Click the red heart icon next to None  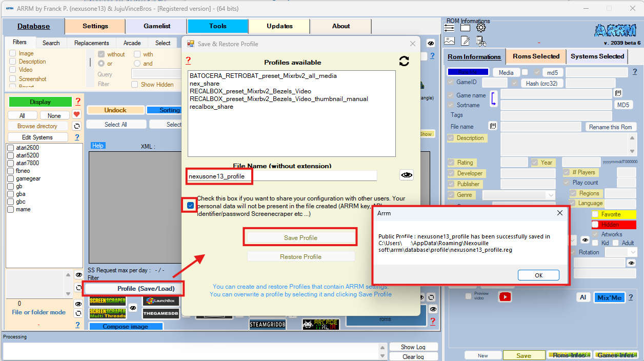pos(76,115)
